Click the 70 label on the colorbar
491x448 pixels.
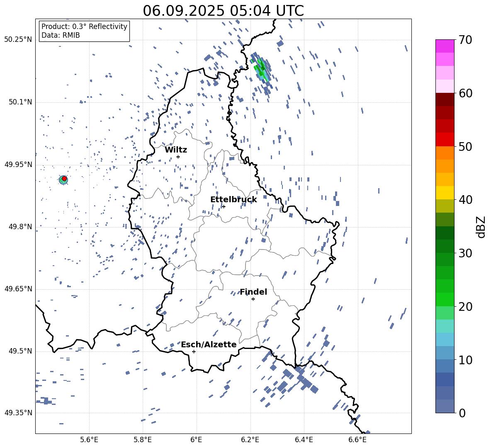[x=465, y=40]
